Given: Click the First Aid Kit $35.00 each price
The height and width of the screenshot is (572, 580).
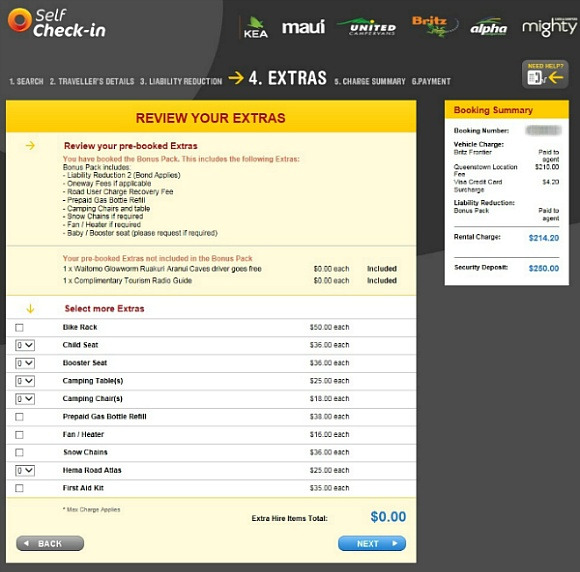Looking at the screenshot, I should coord(329,488).
